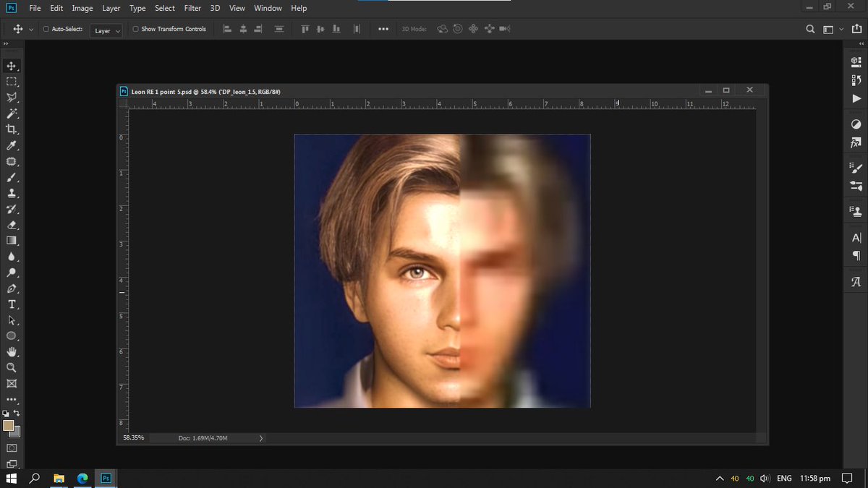Screen dimensions: 868x488
Task: Select the Pen tool
Action: [x=12, y=288]
